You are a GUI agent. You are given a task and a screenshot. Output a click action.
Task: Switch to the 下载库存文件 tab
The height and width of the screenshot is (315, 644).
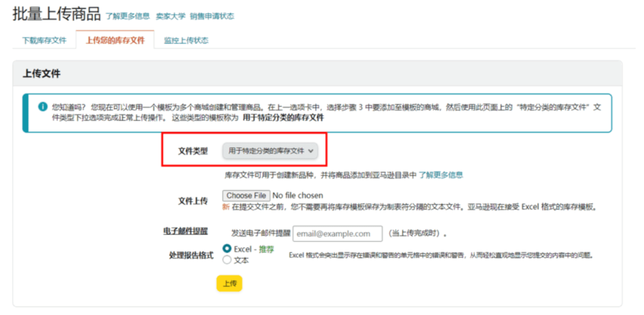(x=44, y=40)
